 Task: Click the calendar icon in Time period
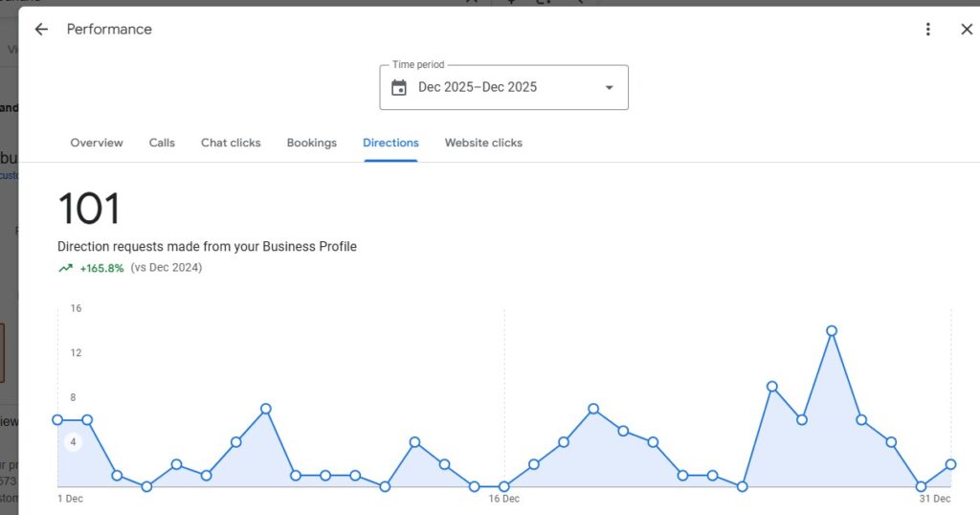pyautogui.click(x=399, y=88)
